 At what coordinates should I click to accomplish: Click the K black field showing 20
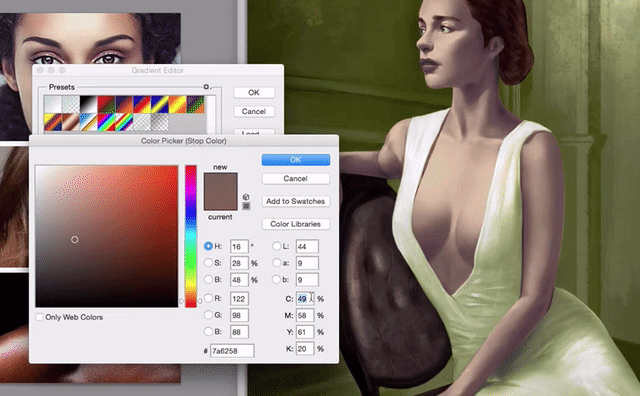tap(305, 349)
